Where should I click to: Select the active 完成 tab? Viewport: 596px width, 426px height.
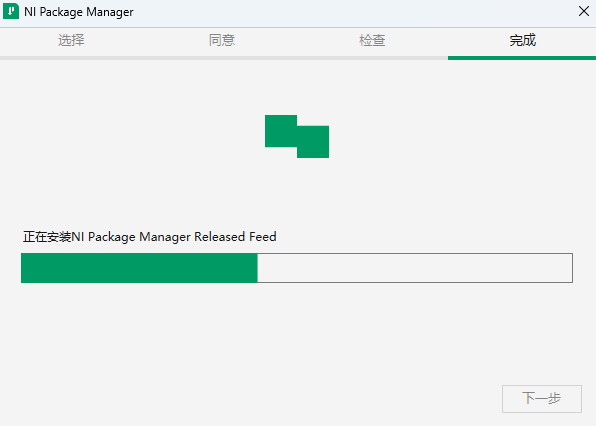pyautogui.click(x=523, y=40)
